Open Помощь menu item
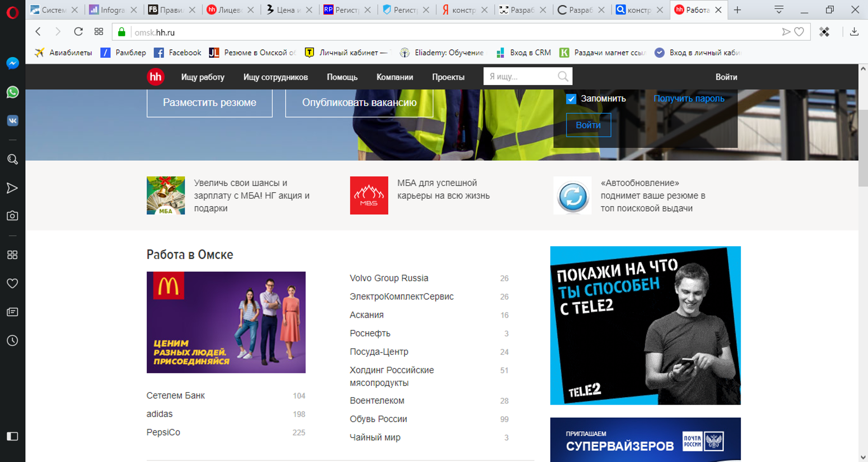868x462 pixels. (x=342, y=77)
